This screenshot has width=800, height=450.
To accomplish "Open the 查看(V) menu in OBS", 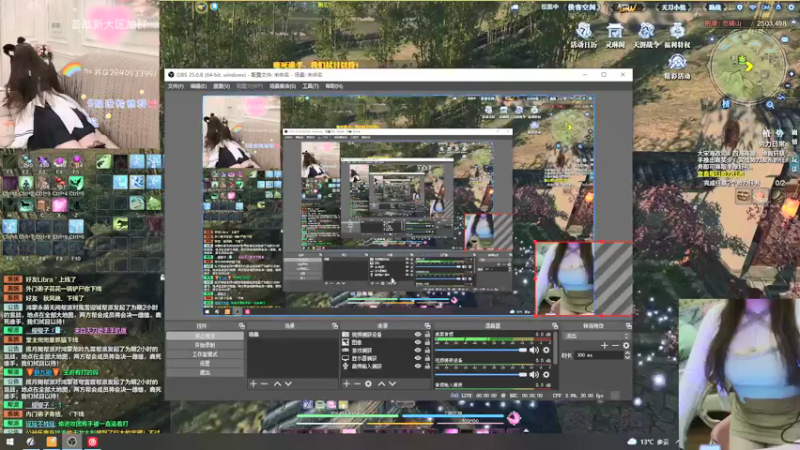I will pos(221,86).
